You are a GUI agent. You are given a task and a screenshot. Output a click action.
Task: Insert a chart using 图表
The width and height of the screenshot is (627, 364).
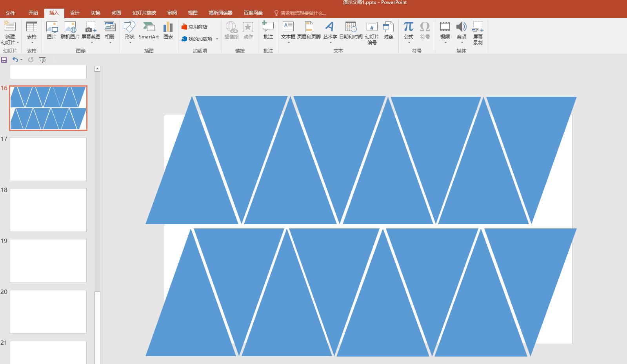pos(168,30)
